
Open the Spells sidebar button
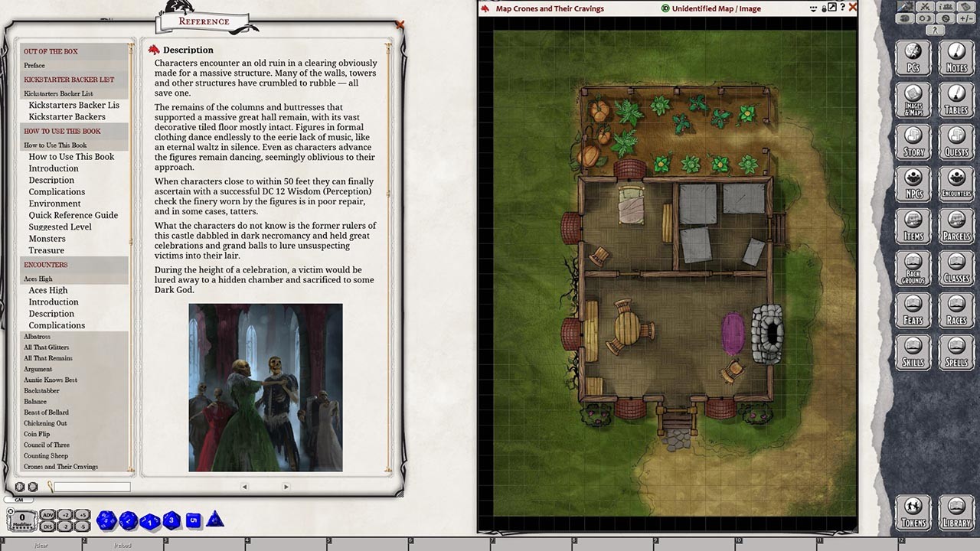[x=956, y=352]
